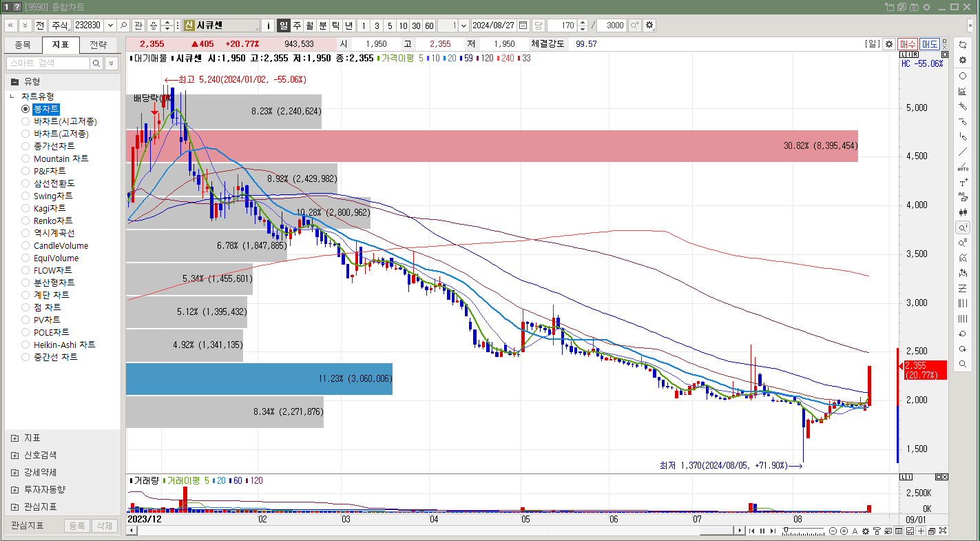This screenshot has width=980, height=541.
Task: Select the circle drawing tool
Action: pyautogui.click(x=963, y=76)
